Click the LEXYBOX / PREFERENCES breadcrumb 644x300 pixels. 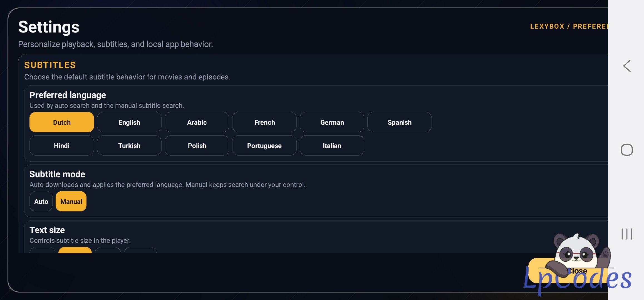(x=569, y=26)
